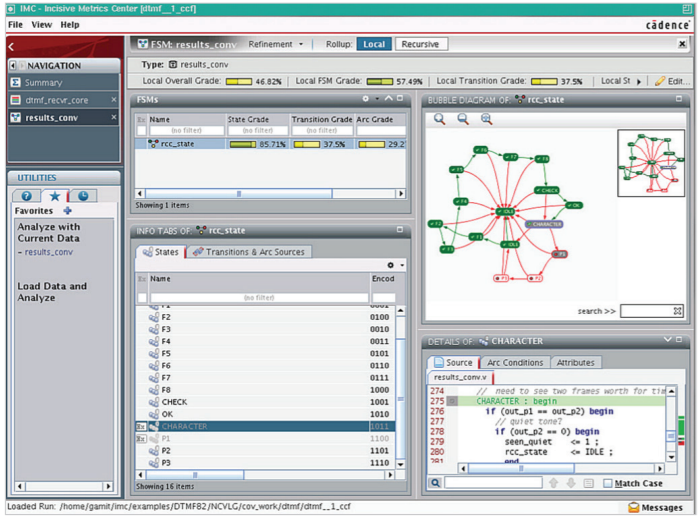Zoom in on bubble diagram
Image resolution: width=698 pixels, height=518 pixels.
coord(439,119)
